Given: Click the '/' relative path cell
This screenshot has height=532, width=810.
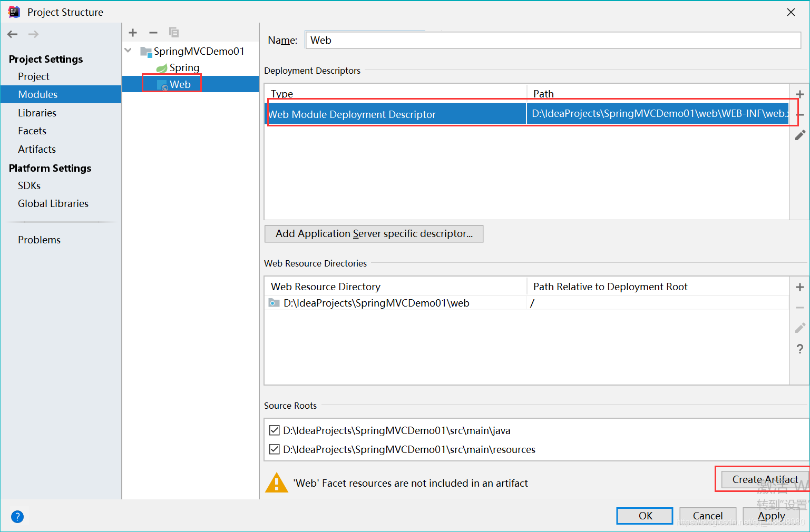Looking at the screenshot, I should coord(658,303).
